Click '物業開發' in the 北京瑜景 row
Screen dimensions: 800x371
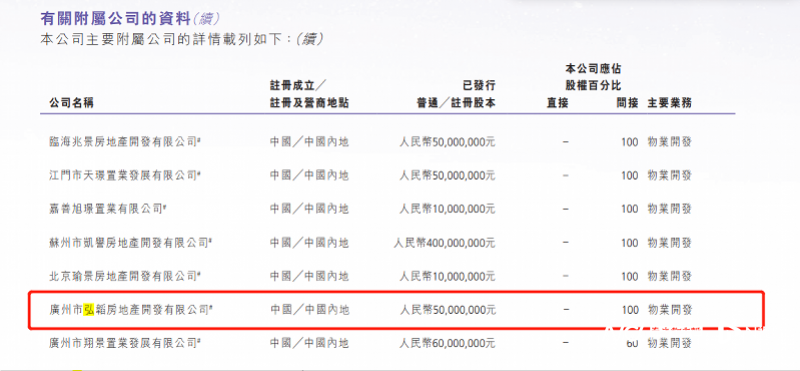click(x=669, y=276)
